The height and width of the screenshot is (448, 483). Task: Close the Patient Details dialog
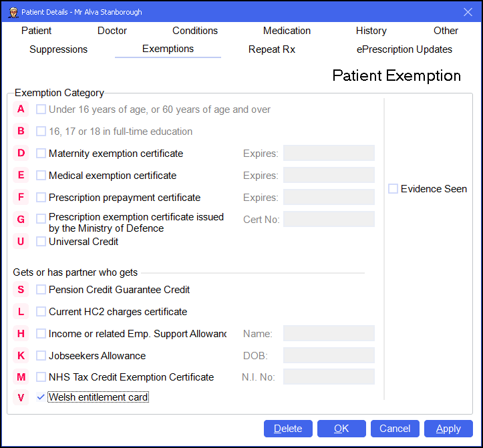468,11
